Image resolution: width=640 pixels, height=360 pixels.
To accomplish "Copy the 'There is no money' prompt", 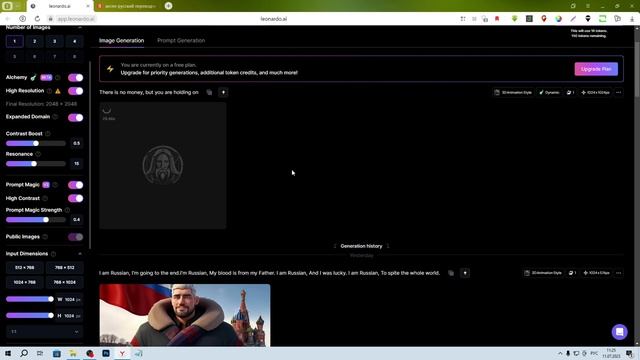I will pos(209,92).
